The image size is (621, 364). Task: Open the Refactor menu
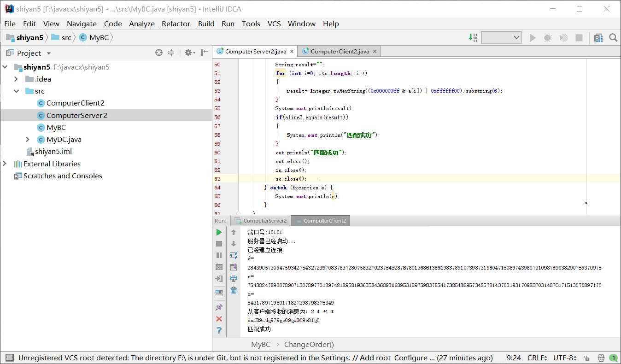[176, 23]
